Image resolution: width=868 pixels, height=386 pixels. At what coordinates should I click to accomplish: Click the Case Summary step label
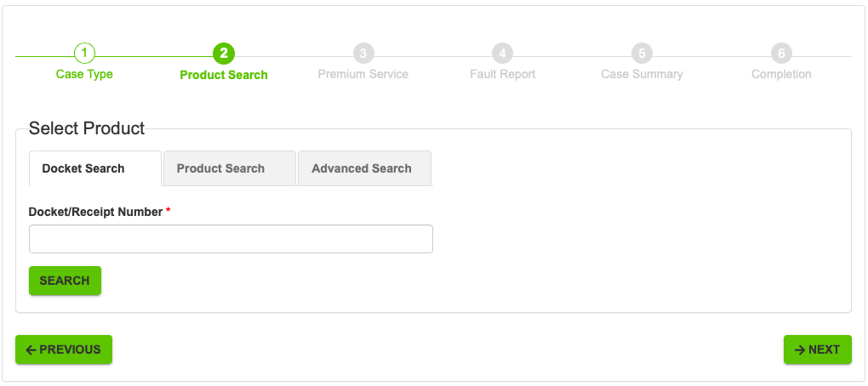click(x=642, y=74)
